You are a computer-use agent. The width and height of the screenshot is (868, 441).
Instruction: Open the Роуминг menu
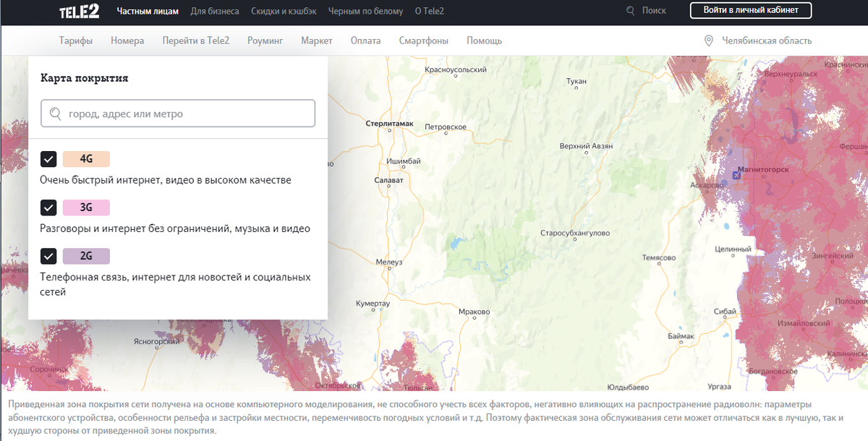click(x=265, y=40)
